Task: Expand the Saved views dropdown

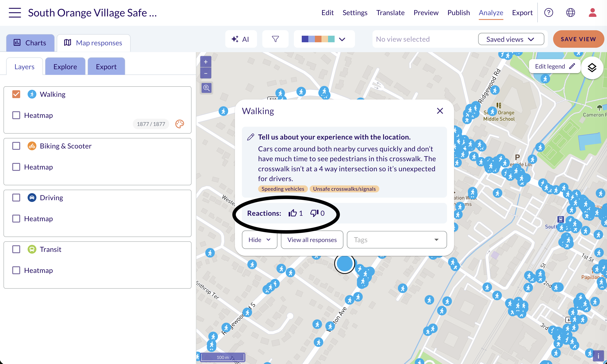Action: (511, 39)
